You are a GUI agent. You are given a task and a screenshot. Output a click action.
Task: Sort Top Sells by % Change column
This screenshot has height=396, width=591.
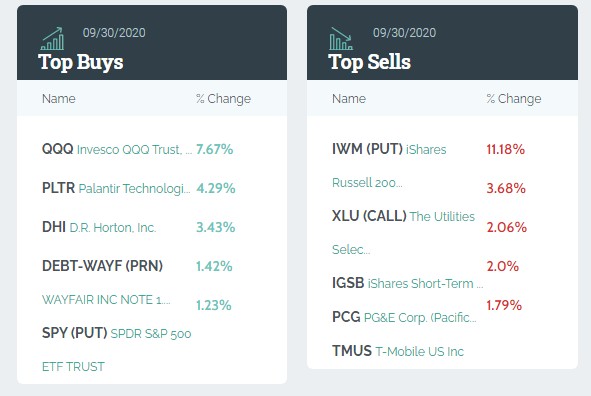click(x=514, y=99)
